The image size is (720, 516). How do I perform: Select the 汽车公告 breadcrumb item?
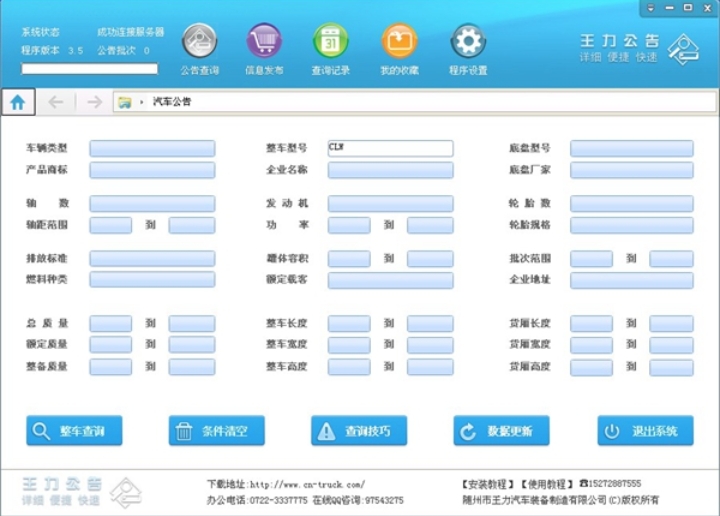click(x=171, y=102)
